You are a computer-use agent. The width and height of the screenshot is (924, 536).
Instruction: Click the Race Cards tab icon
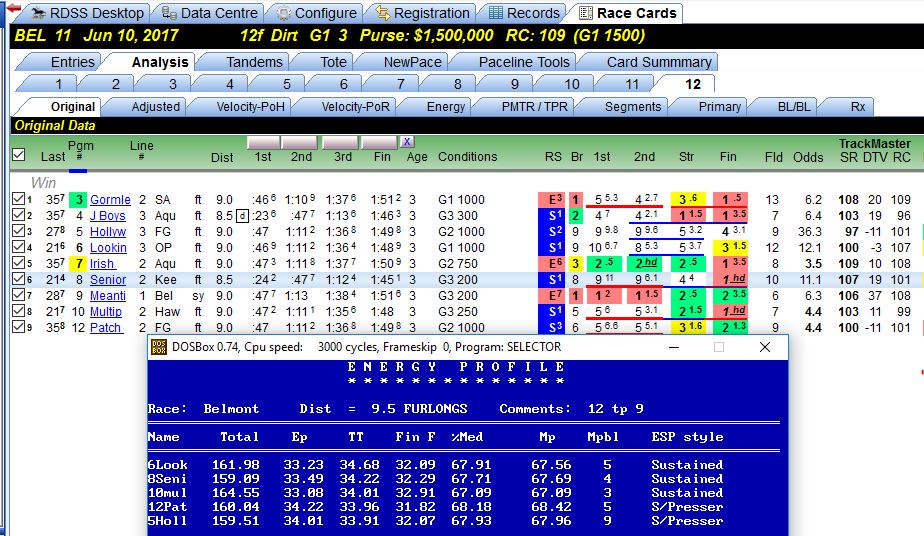tap(586, 13)
